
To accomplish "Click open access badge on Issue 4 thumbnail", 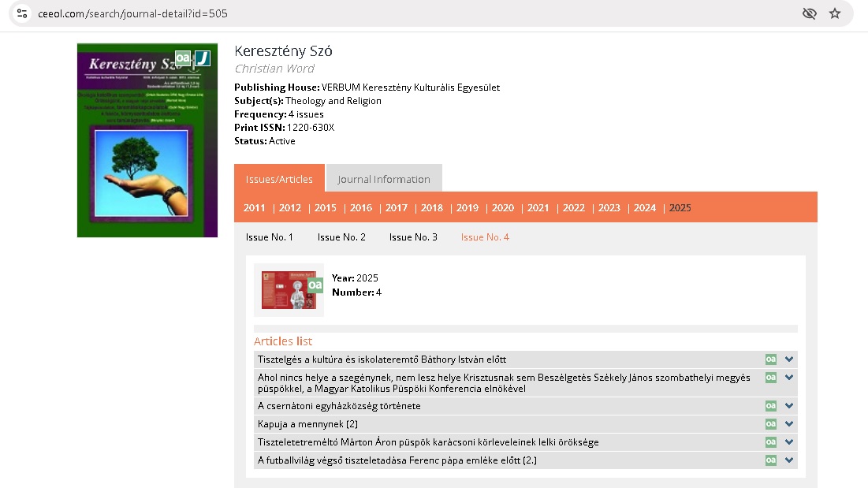I will point(315,285).
